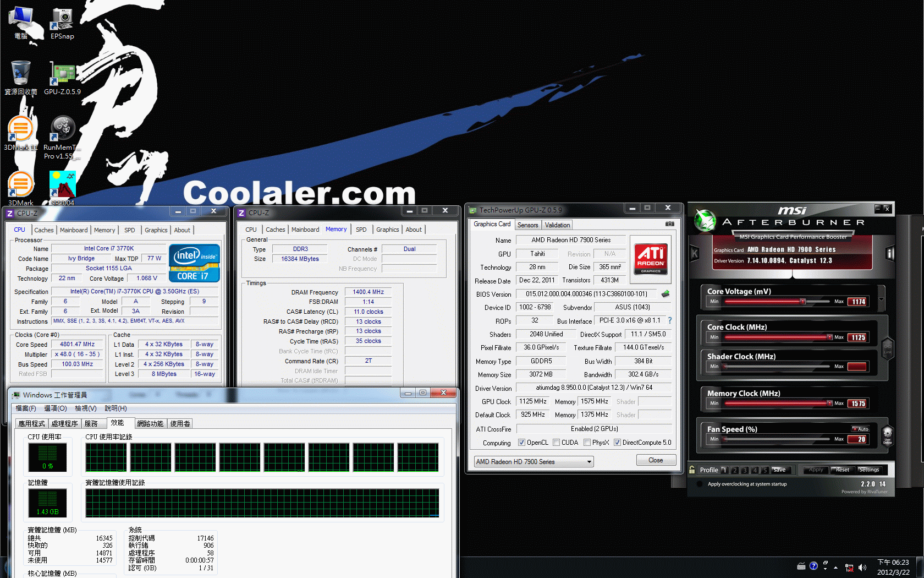Click the Afterburner Kombustor 'K' icon
Image resolution: width=924 pixels, height=578 pixels.
694,253
